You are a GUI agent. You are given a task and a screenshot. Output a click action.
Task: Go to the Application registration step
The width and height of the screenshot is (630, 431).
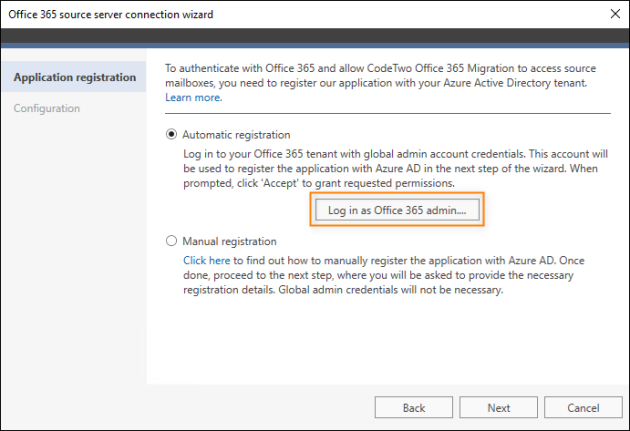tap(74, 77)
